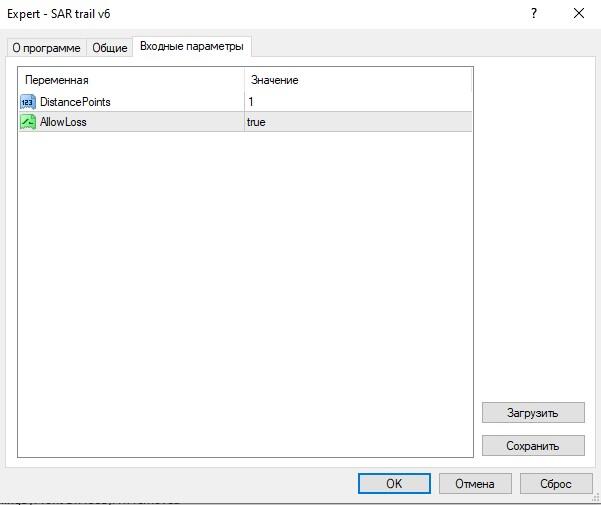601x505 pixels.
Task: Save parameters with Сохранить
Action: [533, 446]
